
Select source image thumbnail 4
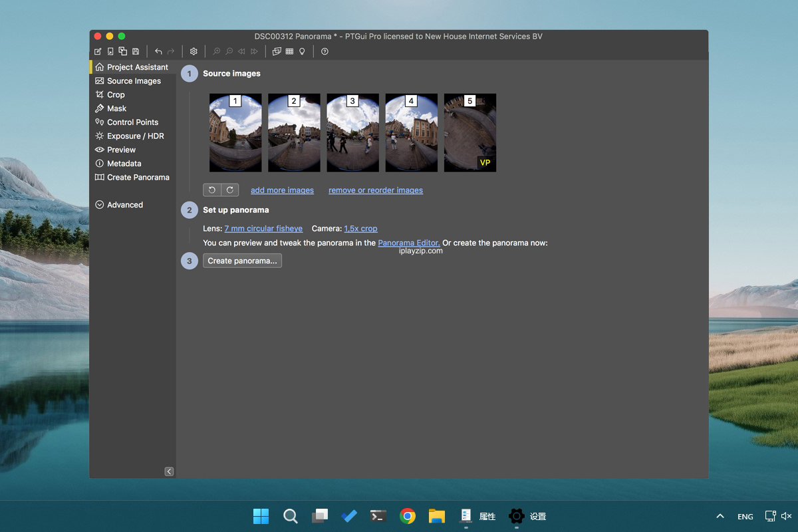[411, 132]
